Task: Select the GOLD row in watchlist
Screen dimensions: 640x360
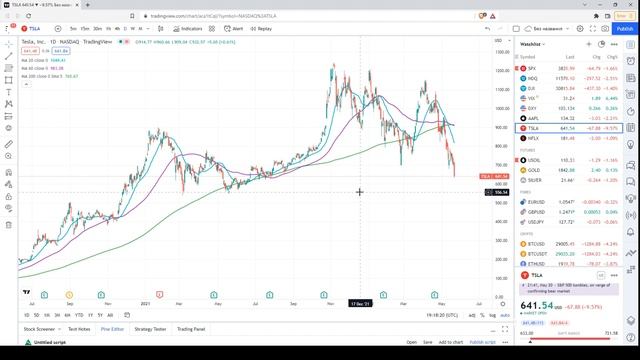Action: [569, 170]
